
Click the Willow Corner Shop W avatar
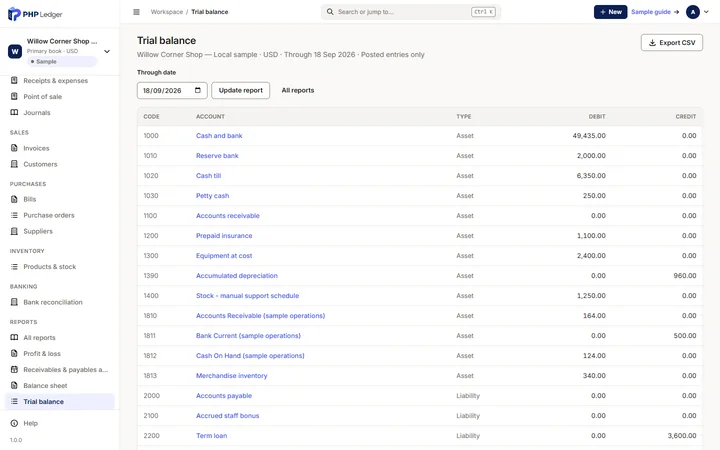point(15,51)
